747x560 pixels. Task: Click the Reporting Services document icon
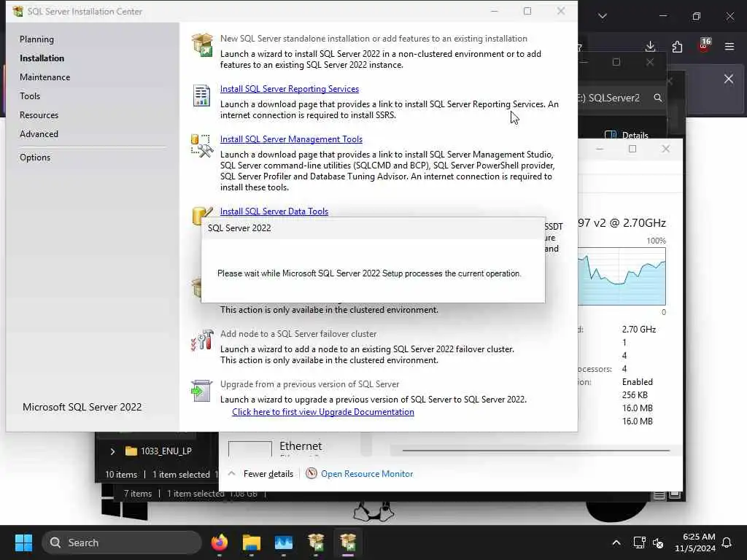click(x=201, y=96)
